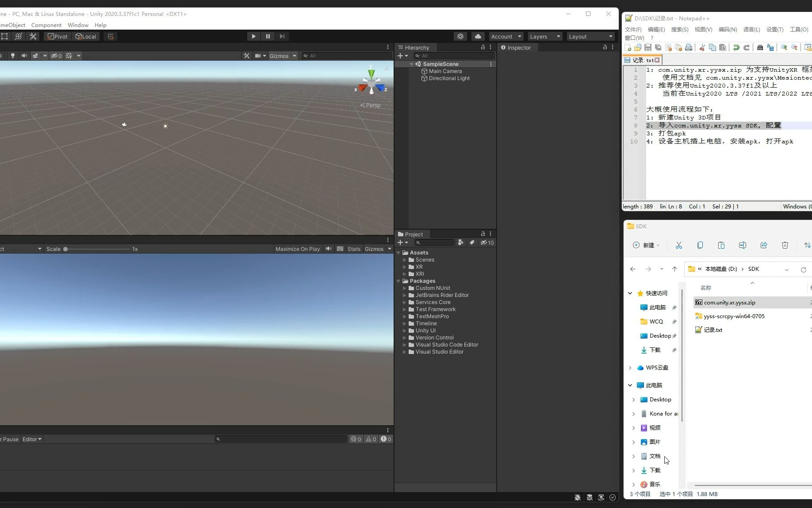Toggle hidden objects visibility count in Scene

click(56, 56)
